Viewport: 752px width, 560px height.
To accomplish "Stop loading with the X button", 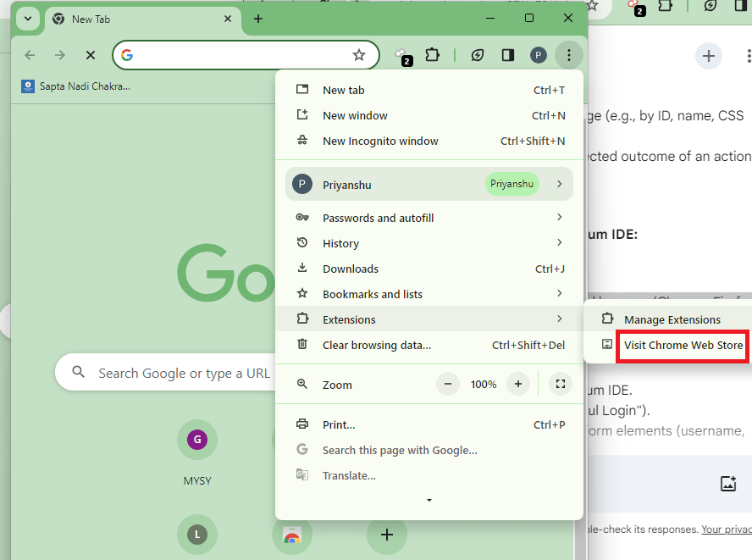I will coord(90,55).
